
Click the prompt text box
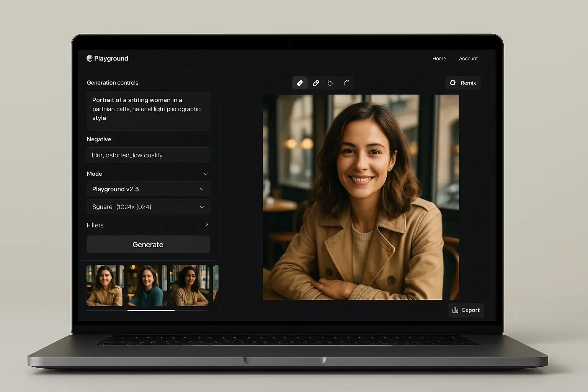pyautogui.click(x=148, y=111)
